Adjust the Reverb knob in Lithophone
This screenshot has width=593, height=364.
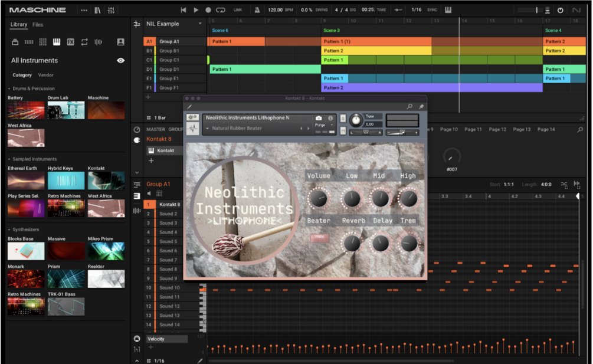352,244
